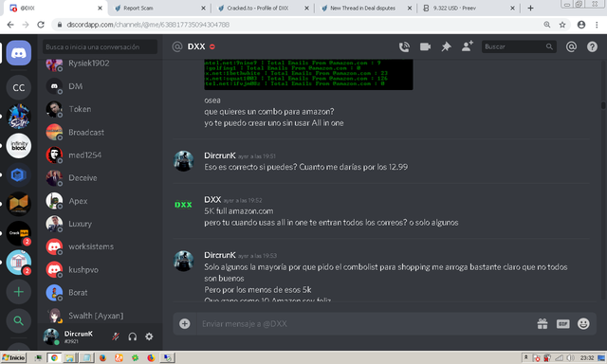Explore public servers search icon
Viewport: 607px width, 364px height.
[x=19, y=320]
